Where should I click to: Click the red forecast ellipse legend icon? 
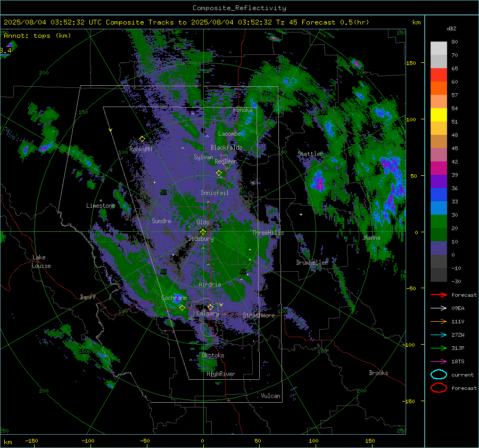[x=439, y=388]
